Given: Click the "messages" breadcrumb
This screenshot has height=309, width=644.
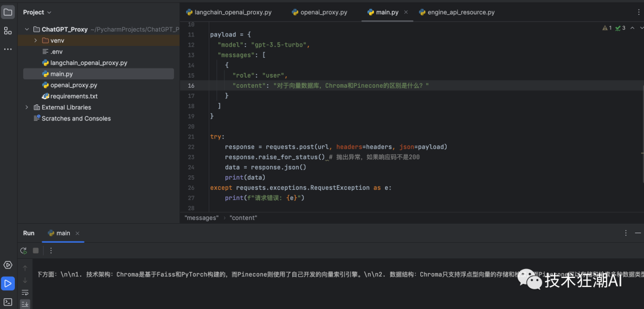Looking at the screenshot, I should (x=202, y=218).
